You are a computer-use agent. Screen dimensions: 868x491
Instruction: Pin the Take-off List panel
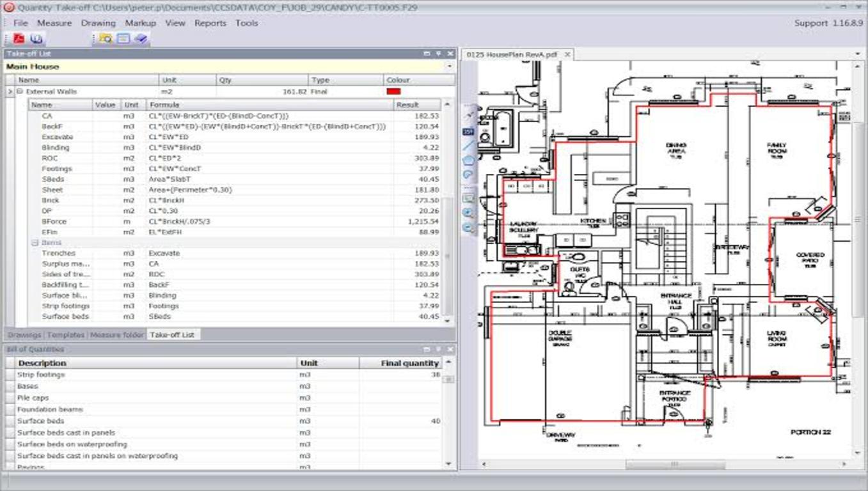coord(439,54)
